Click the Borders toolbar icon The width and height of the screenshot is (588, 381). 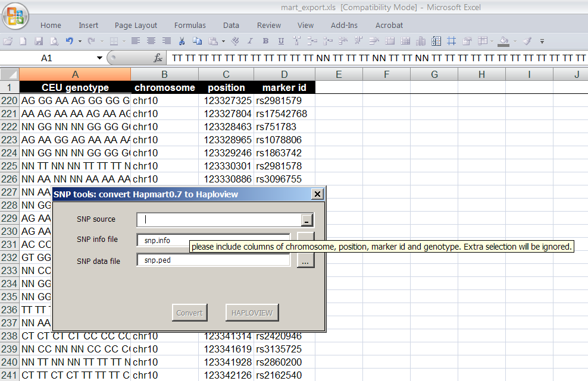(114, 41)
